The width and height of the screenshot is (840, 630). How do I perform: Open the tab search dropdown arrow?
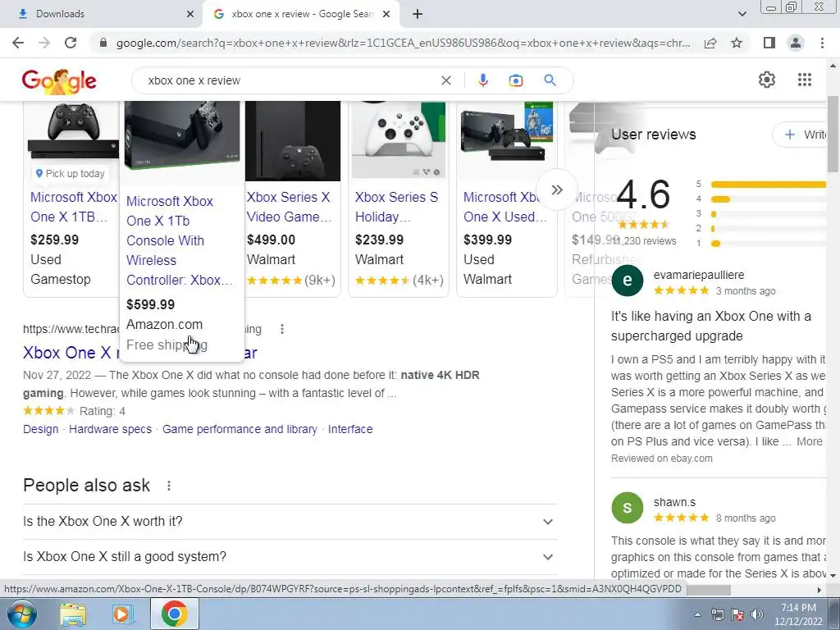(742, 14)
